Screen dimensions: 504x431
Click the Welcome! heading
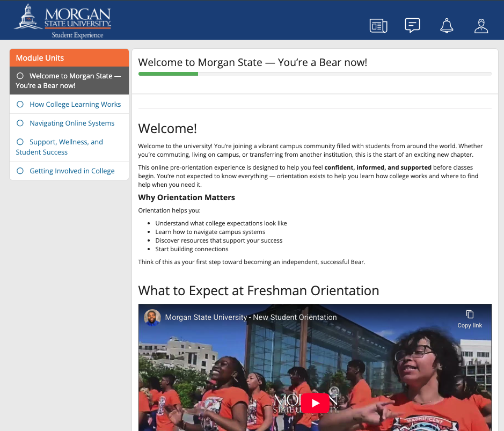point(167,129)
